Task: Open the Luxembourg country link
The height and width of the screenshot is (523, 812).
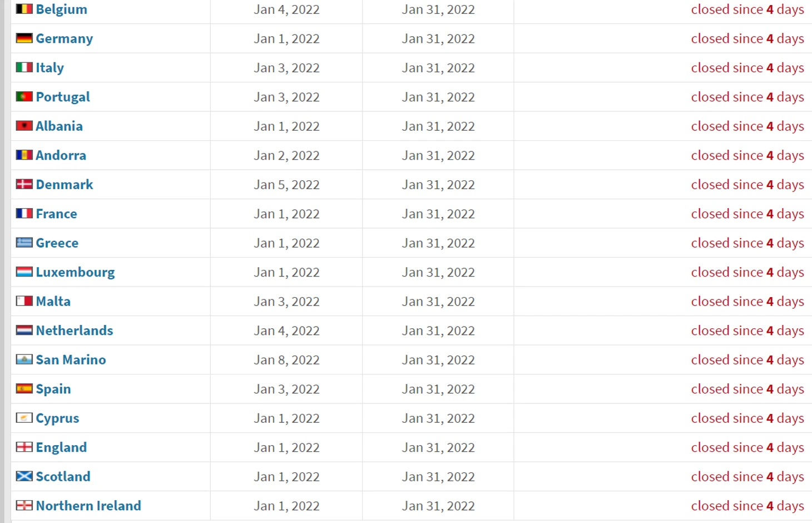Action: (76, 273)
